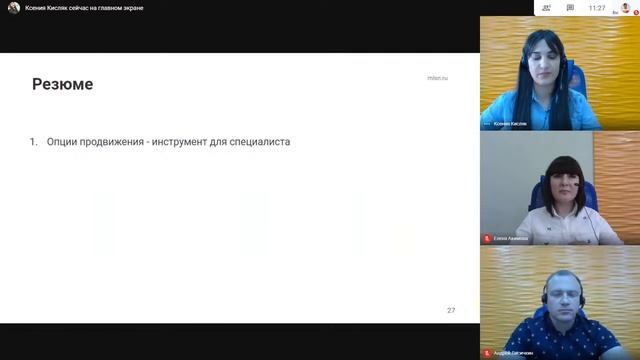Click the 11:27 clock in the top bar
Image resolution: width=640 pixels, height=360 pixels.
coord(597,8)
